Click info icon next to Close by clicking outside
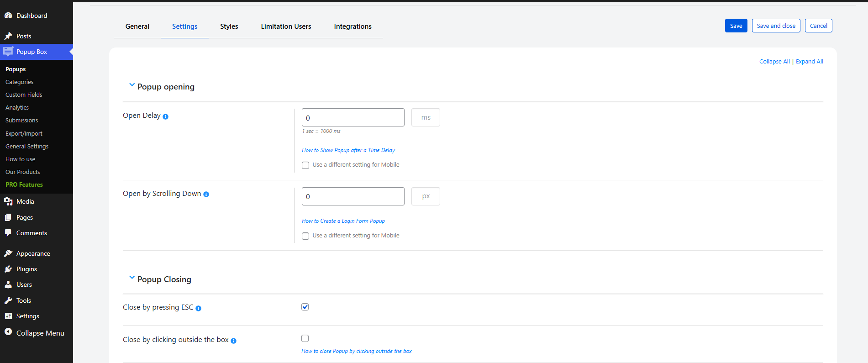This screenshot has height=363, width=868. click(x=233, y=341)
